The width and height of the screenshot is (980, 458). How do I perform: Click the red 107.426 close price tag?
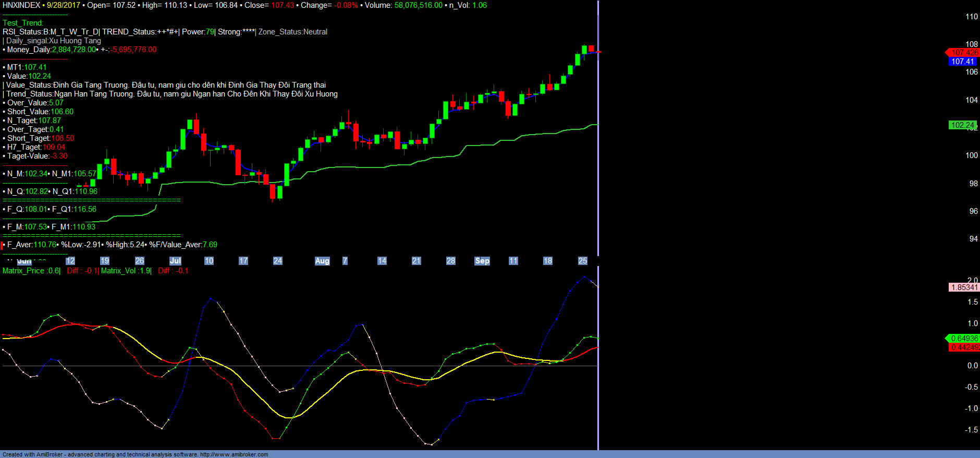click(x=963, y=53)
